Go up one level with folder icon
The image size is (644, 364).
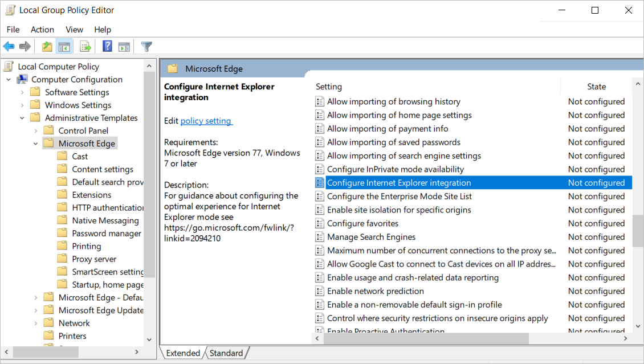(x=47, y=47)
